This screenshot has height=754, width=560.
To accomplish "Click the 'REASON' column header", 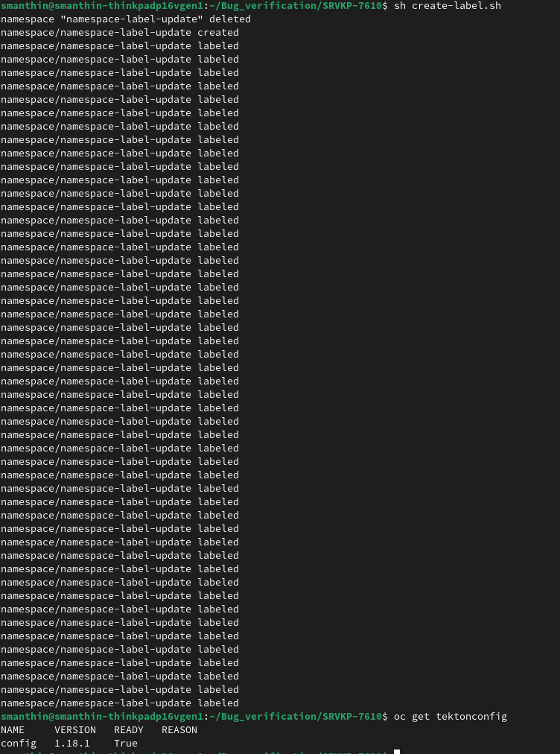I will pyautogui.click(x=179, y=730).
